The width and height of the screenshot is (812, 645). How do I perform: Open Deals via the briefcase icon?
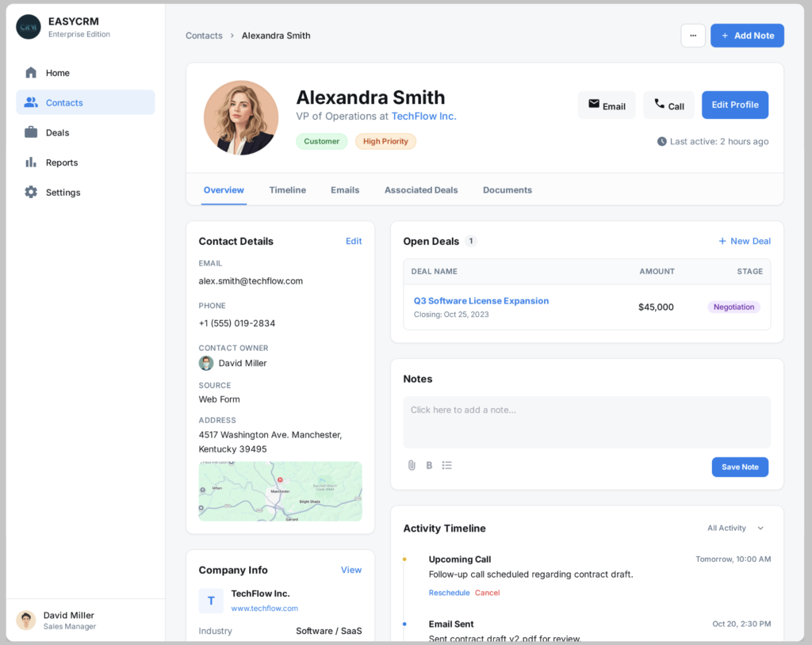coord(31,132)
